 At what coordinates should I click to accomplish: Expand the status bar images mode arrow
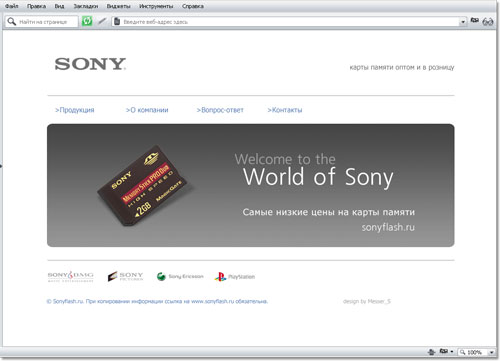452,352
